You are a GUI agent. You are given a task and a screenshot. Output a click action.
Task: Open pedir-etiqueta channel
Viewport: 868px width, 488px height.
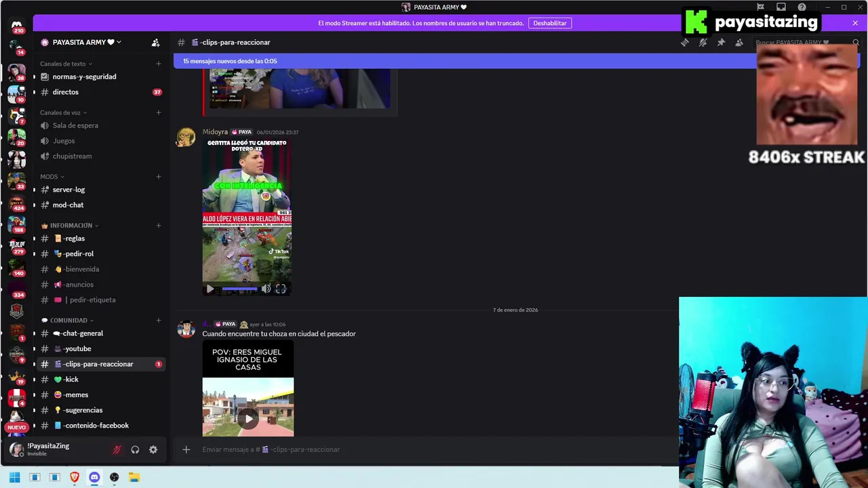(100, 300)
